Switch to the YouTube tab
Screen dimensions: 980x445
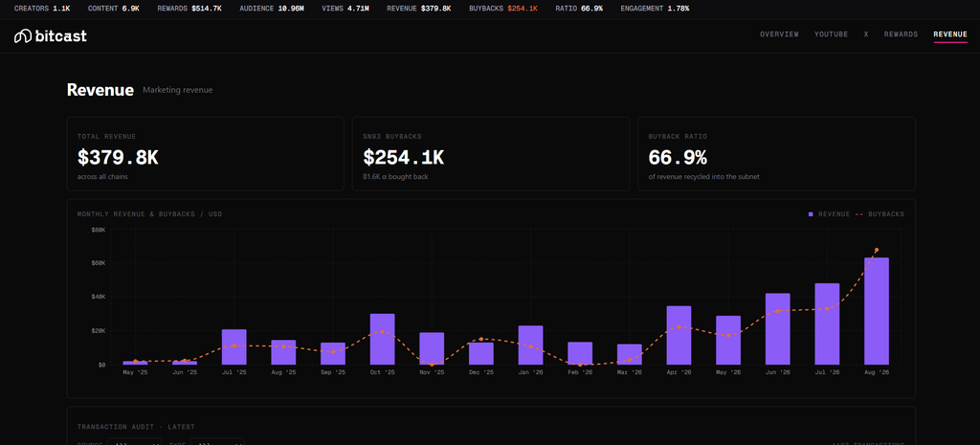[831, 34]
